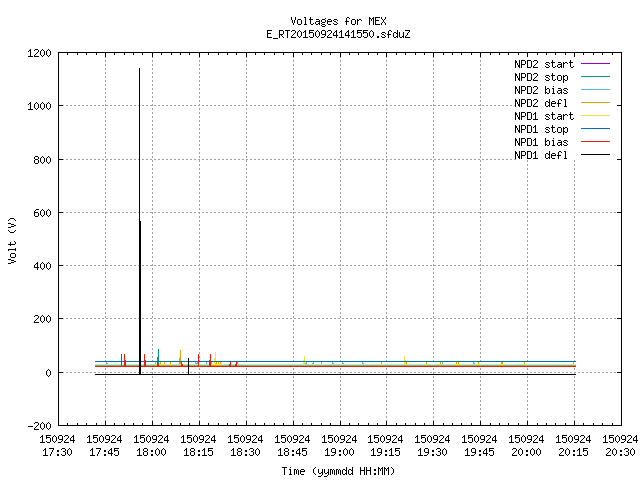Click the 19:45 time axis label

[x=480, y=453]
